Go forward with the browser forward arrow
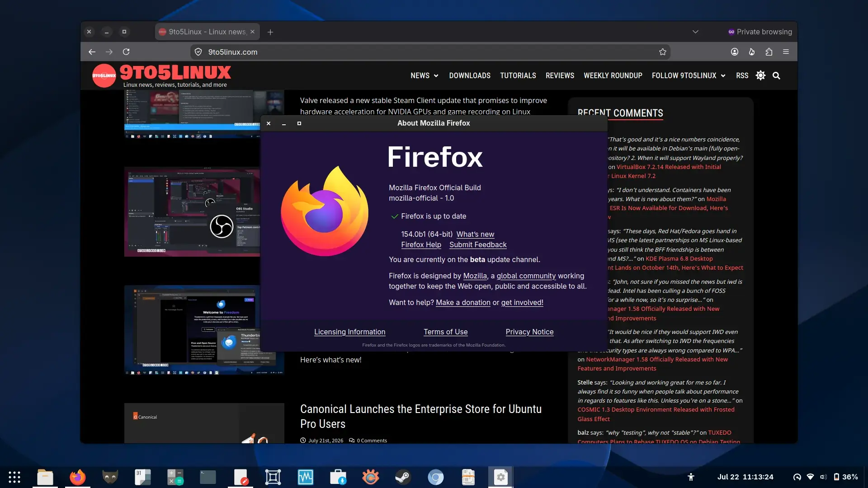This screenshot has height=488, width=868. (x=109, y=52)
